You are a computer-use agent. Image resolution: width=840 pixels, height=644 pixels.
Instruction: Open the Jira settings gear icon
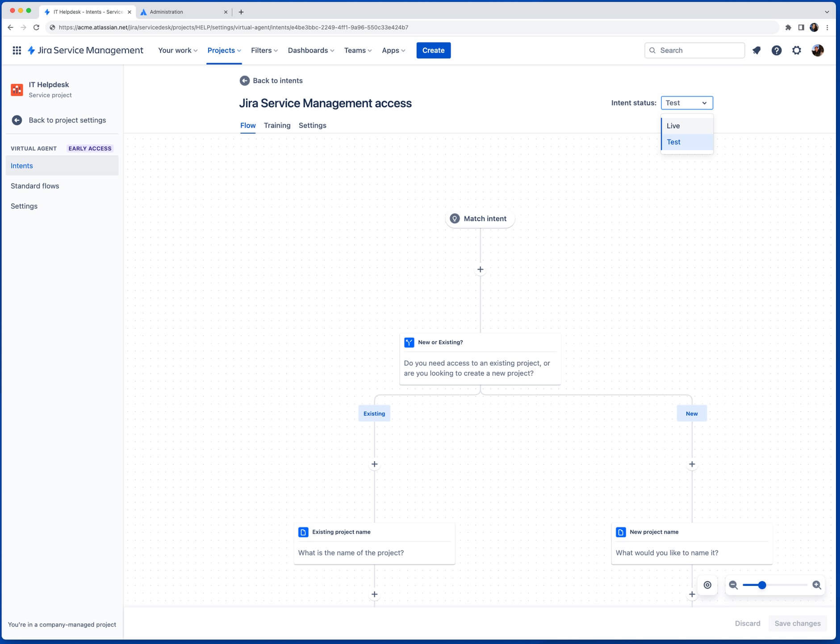pyautogui.click(x=796, y=50)
